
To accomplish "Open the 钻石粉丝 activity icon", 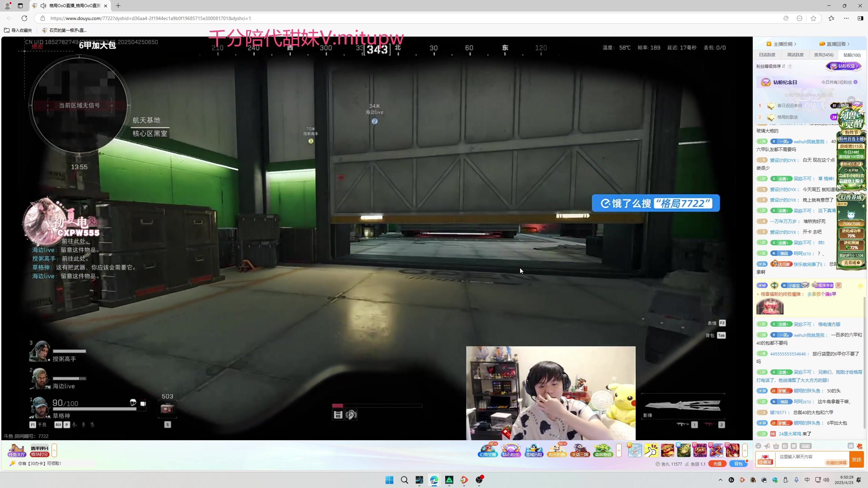I will [511, 450].
